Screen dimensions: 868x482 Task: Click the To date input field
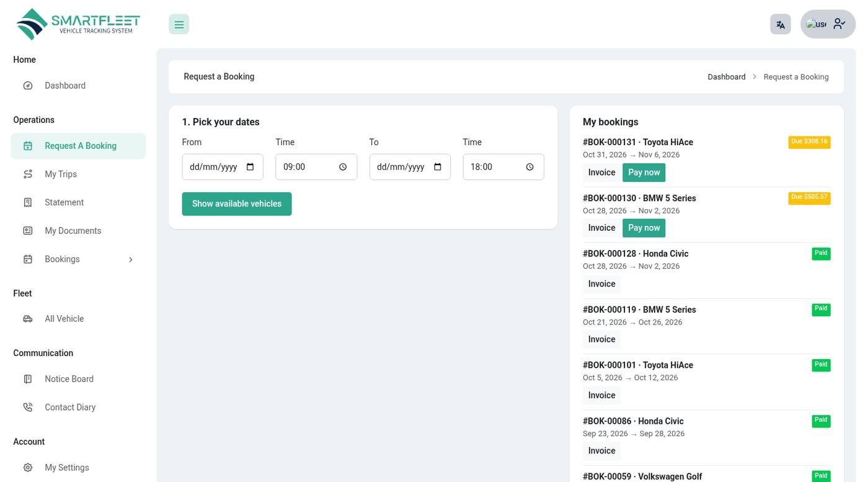[410, 167]
